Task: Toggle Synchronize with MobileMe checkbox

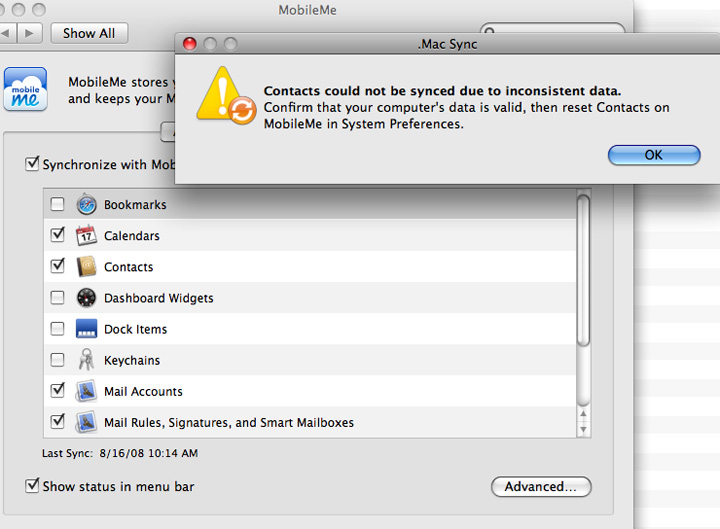Action: (32, 163)
